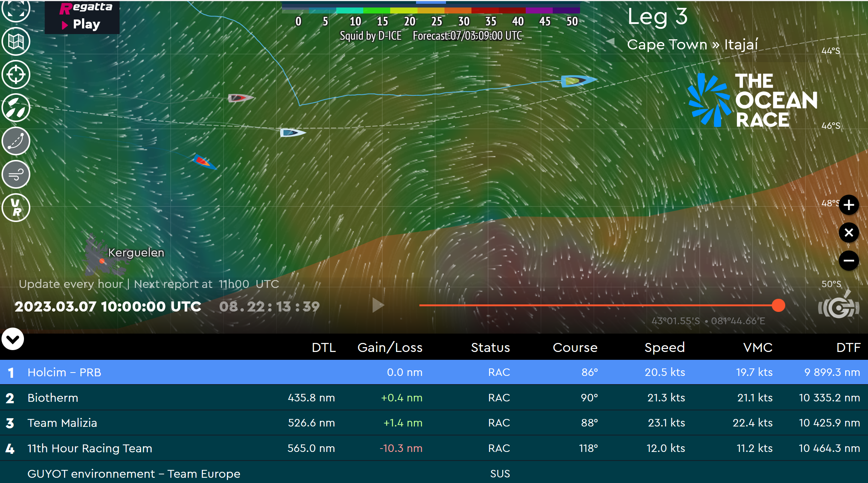Toggle the wind overlay icon

16,174
